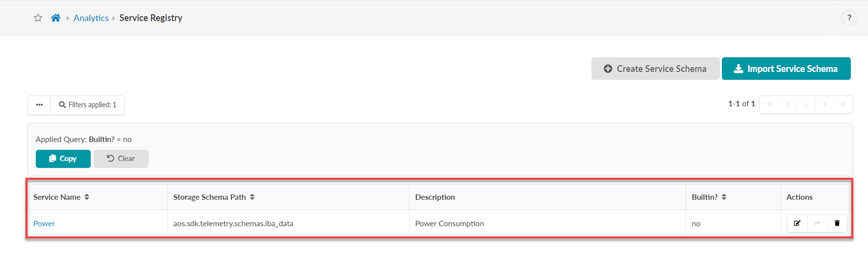Click the export arrow icon in Actions
This screenshot has width=868, height=259.
coord(817,223)
